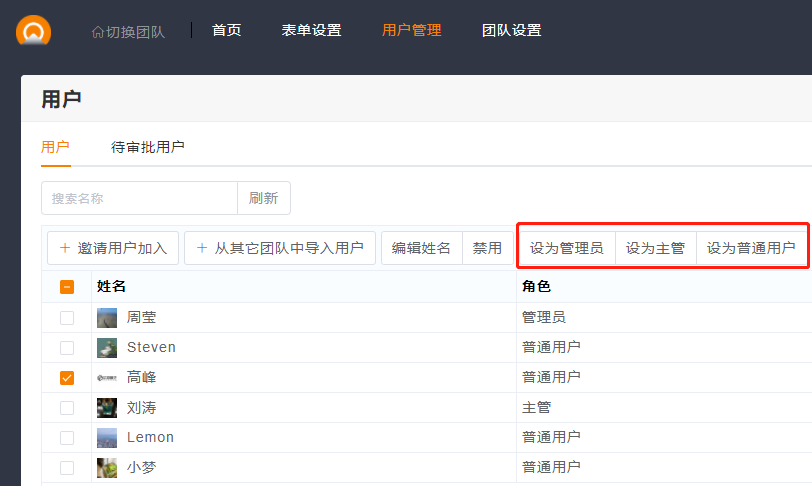This screenshot has width=812, height=486.
Task: Select the checkbox for Steven
Action: coord(67,348)
